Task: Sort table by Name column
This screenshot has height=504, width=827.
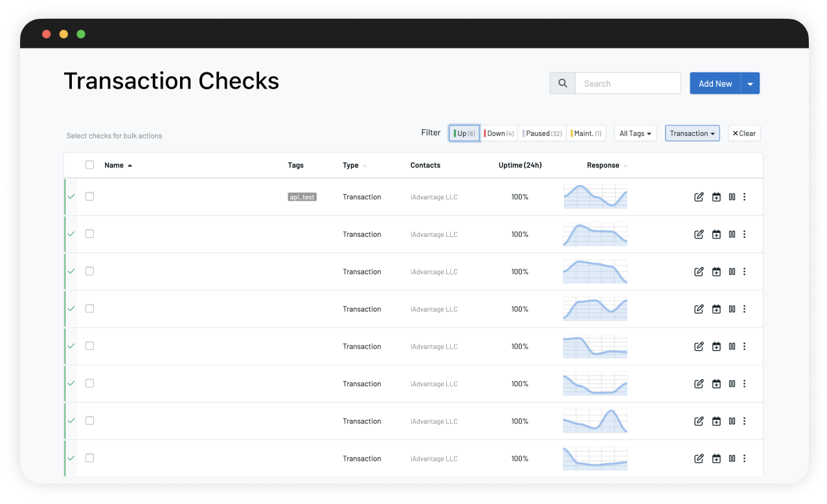Action: point(118,165)
